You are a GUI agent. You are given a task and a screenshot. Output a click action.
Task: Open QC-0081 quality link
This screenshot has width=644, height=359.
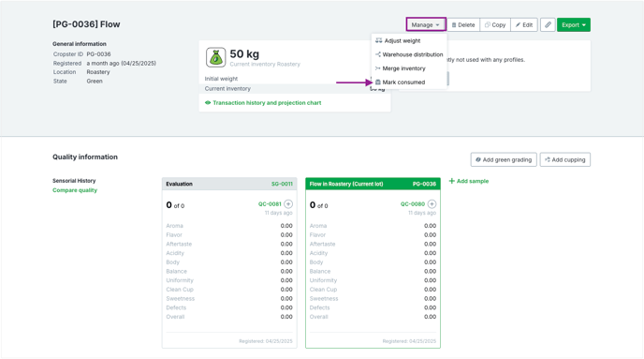pos(270,204)
